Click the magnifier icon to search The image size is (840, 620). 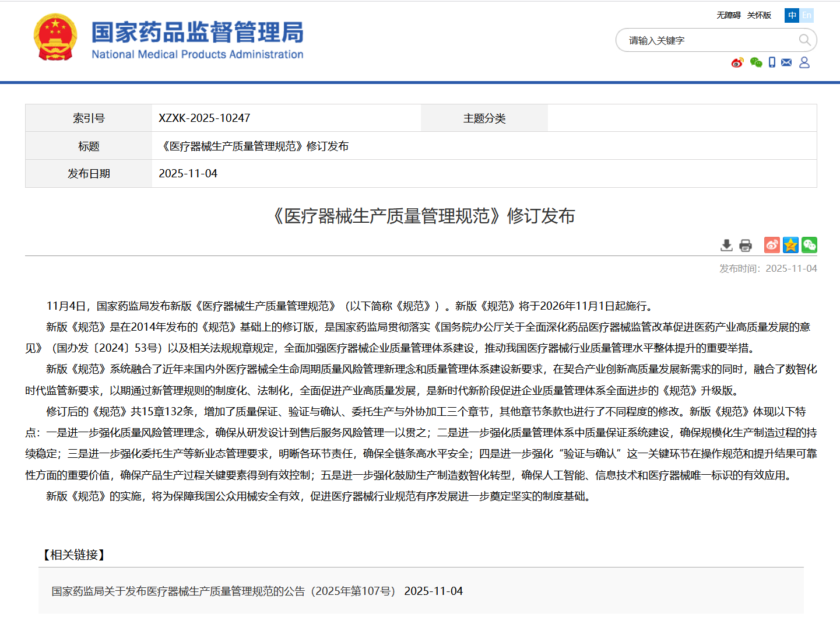pyautogui.click(x=805, y=40)
